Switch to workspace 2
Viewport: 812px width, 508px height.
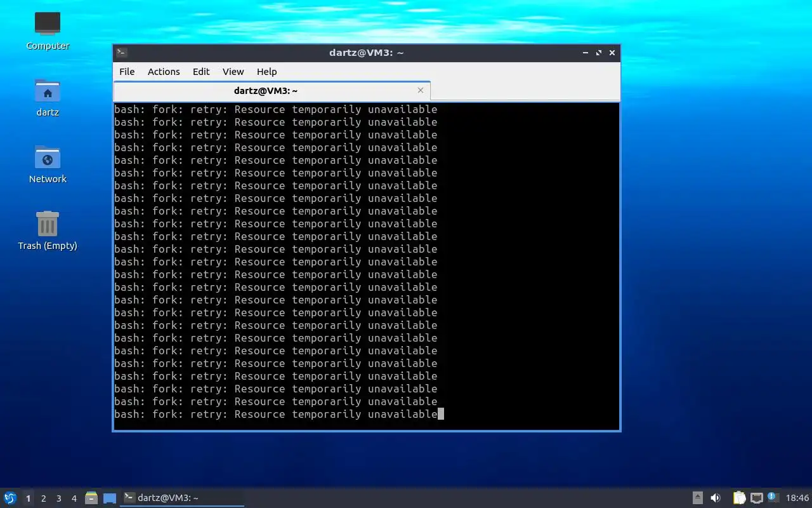coord(43,498)
